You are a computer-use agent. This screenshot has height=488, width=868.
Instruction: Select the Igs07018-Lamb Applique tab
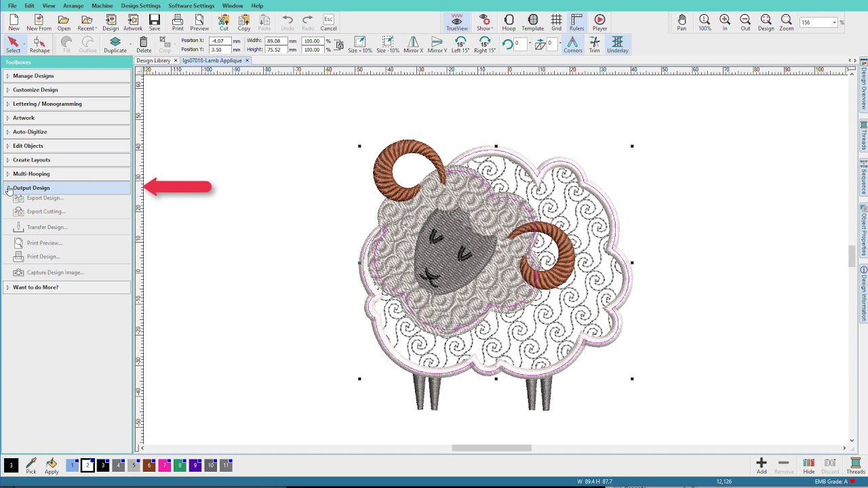tap(212, 60)
